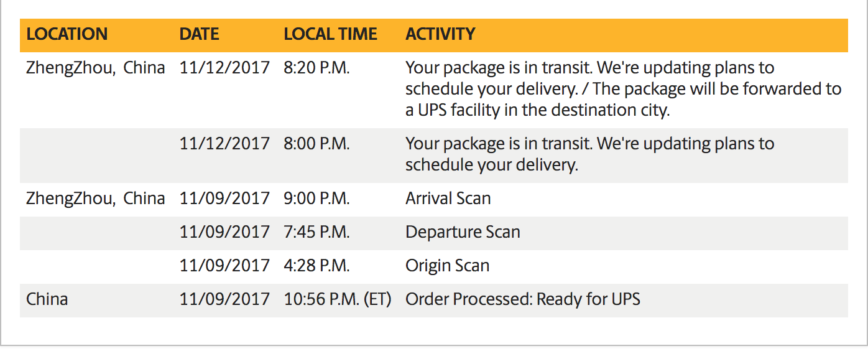Click the 8:20 P.M. local time cell

point(316,68)
